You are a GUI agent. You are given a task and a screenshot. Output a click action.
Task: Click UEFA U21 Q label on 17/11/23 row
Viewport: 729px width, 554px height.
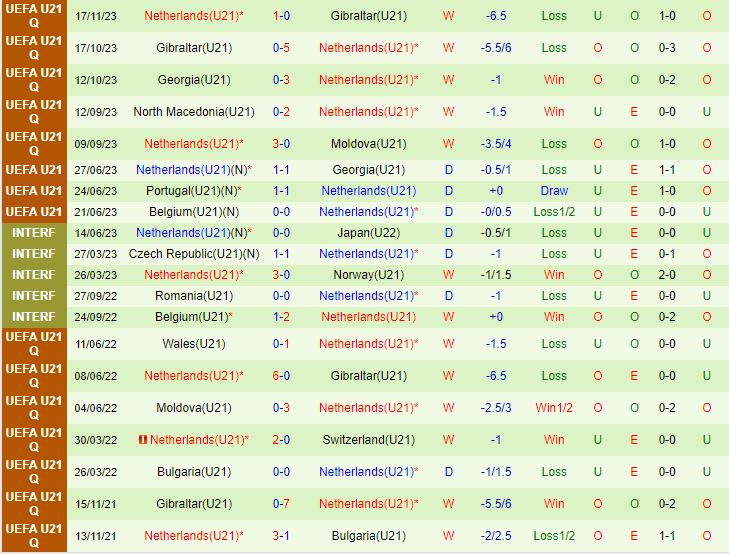(x=33, y=16)
